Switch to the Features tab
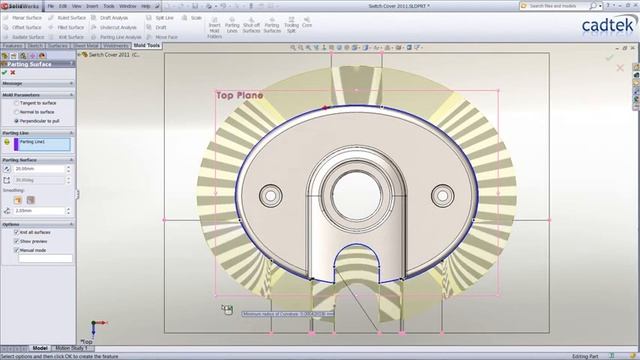 coord(13,46)
